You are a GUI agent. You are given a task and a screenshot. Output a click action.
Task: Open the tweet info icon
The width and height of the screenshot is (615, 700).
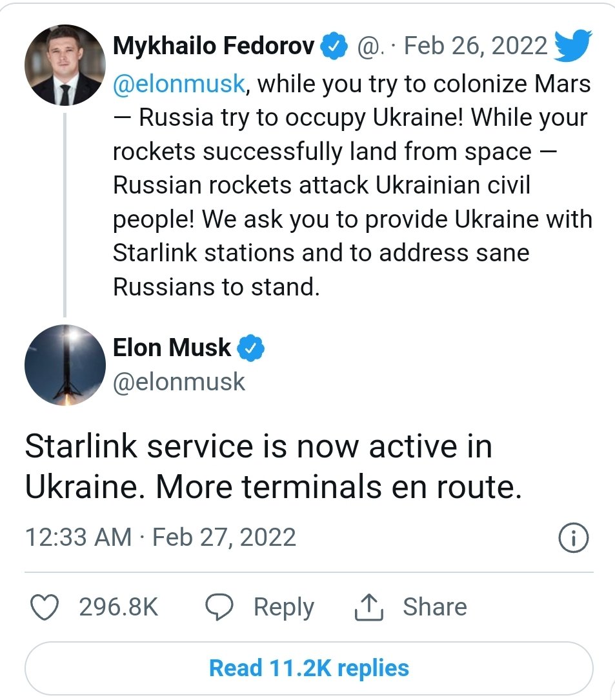click(573, 539)
